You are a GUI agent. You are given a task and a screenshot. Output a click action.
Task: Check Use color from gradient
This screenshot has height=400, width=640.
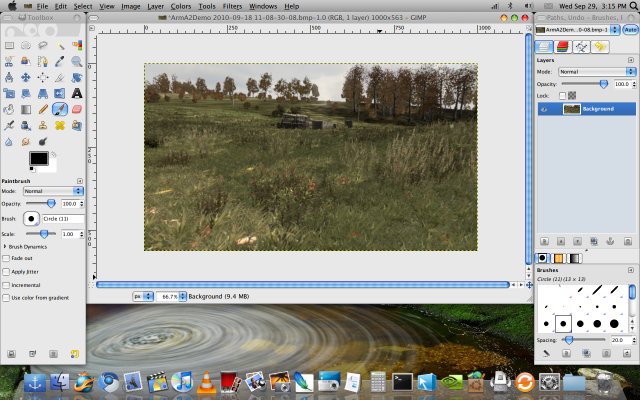[x=7, y=297]
